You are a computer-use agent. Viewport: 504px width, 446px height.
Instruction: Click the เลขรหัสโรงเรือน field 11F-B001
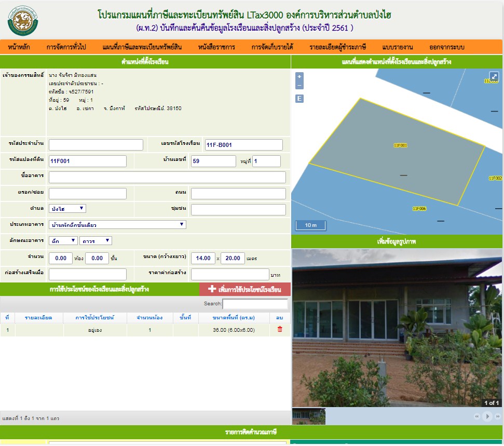coord(244,145)
